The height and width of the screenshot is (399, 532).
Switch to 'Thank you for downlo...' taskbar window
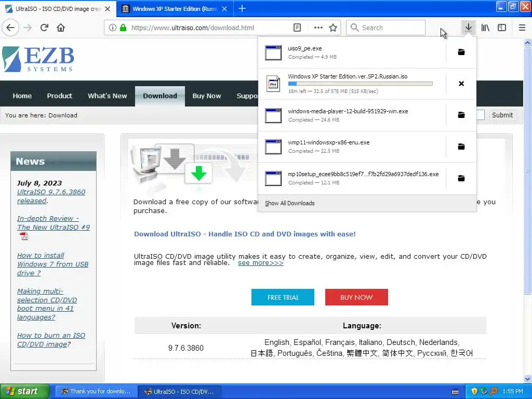click(x=96, y=392)
